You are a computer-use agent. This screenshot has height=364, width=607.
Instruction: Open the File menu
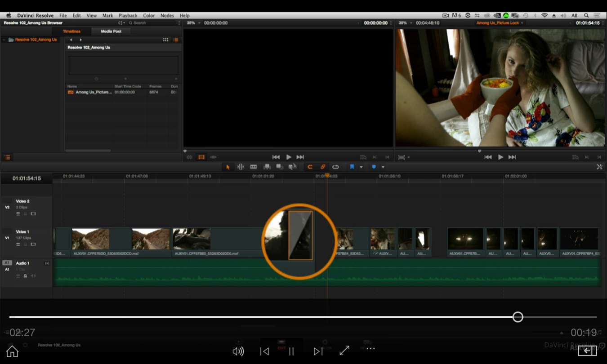click(63, 15)
